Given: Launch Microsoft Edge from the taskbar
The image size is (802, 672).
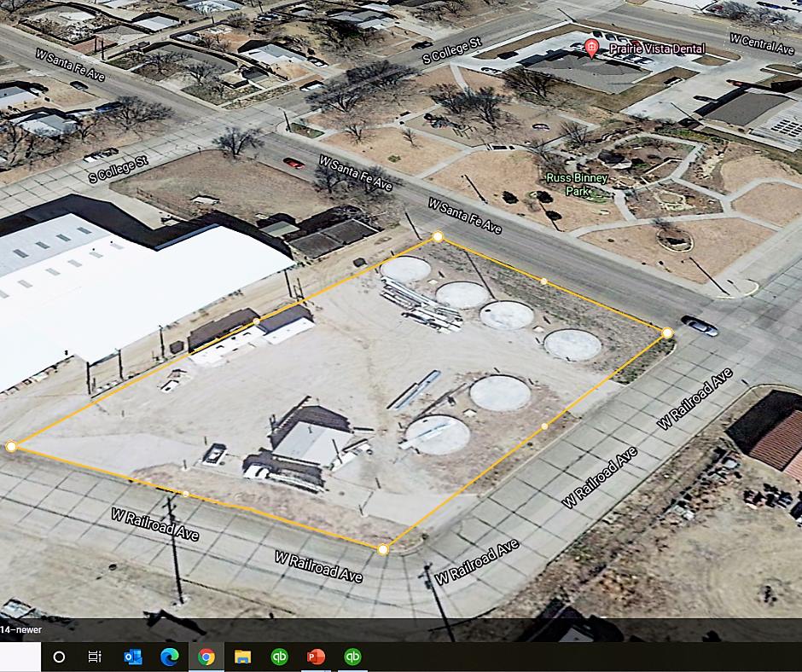Looking at the screenshot, I should click(x=169, y=657).
